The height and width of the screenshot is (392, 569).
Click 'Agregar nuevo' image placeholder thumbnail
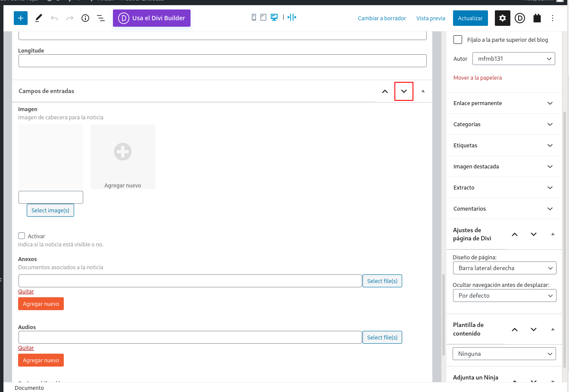pos(123,156)
